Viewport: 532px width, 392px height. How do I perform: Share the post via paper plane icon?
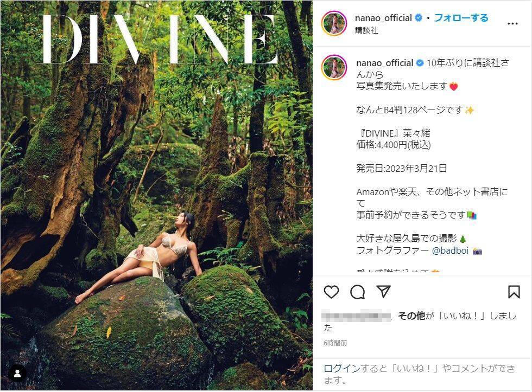[x=384, y=292]
